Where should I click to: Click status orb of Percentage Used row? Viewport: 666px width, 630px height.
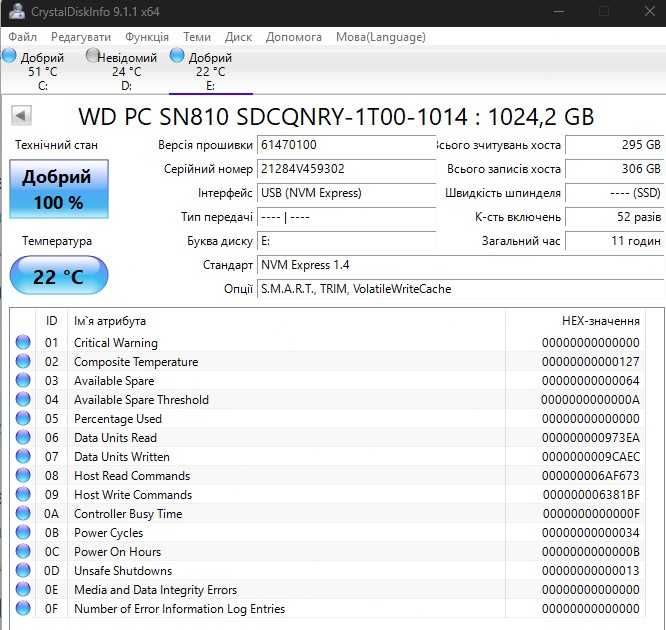23,418
